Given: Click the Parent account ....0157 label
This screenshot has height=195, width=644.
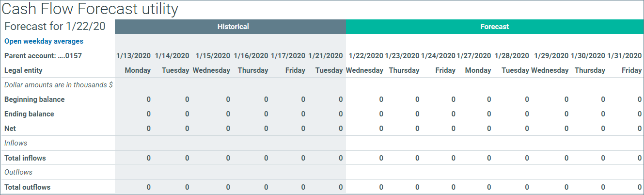Looking at the screenshot, I should (x=43, y=56).
